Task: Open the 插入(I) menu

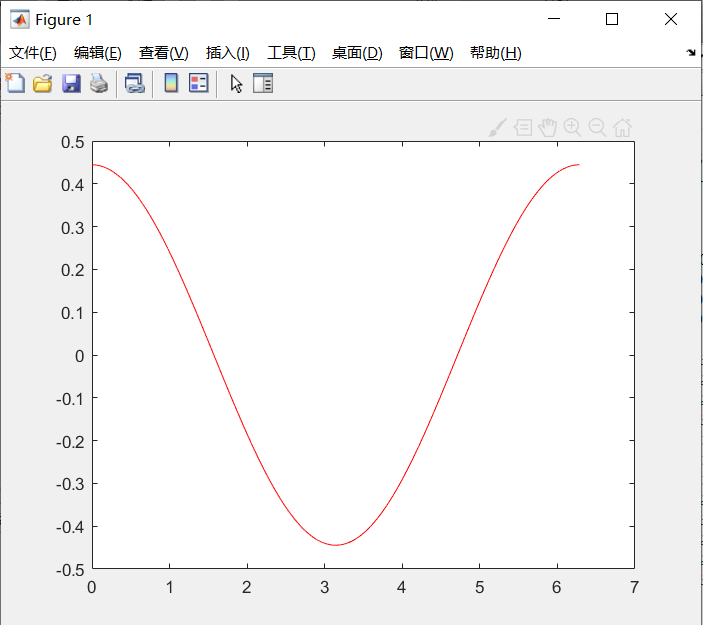Action: click(228, 53)
